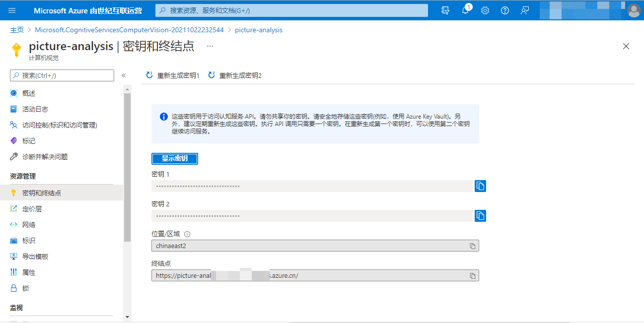Copy key 1 to clipboard

click(x=480, y=186)
